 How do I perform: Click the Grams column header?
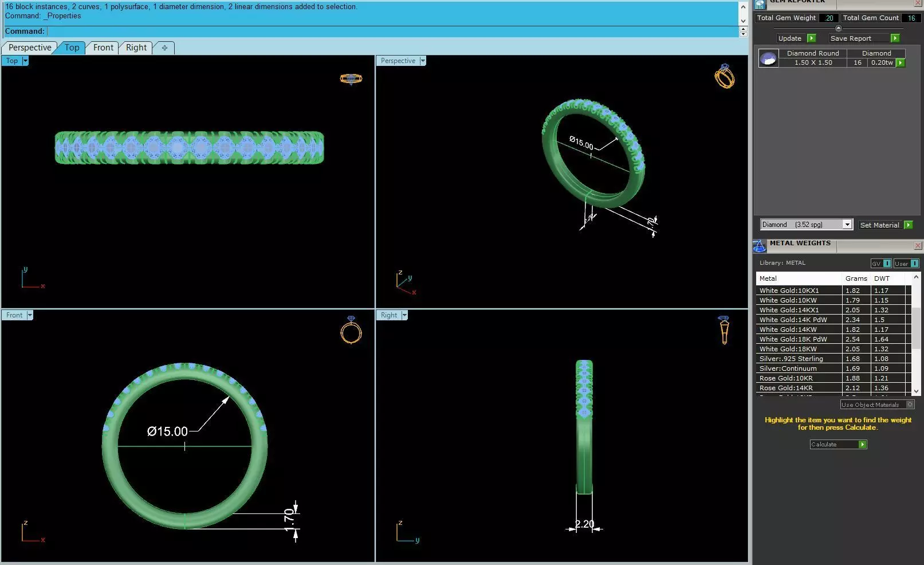pos(856,278)
